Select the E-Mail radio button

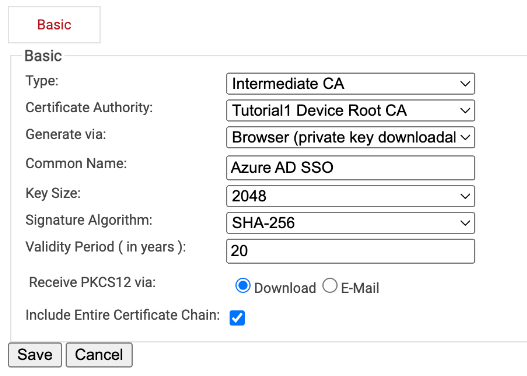tap(330, 286)
